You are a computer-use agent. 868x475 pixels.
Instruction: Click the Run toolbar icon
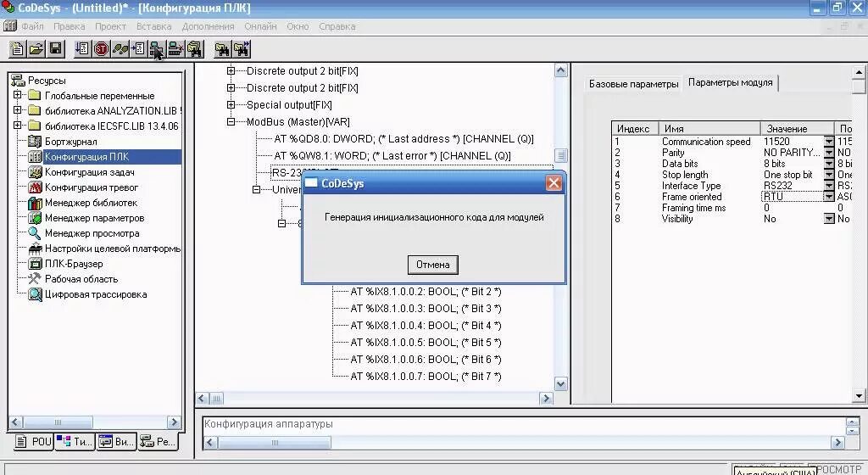(82, 49)
